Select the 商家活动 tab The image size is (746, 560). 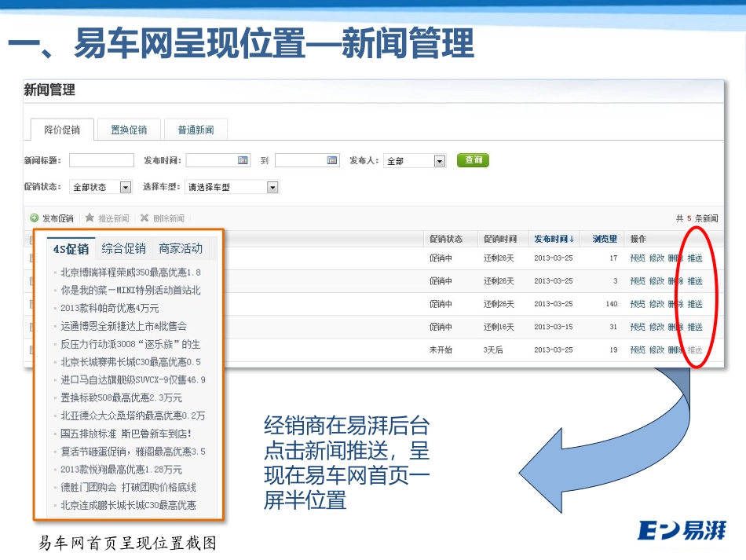point(181,248)
